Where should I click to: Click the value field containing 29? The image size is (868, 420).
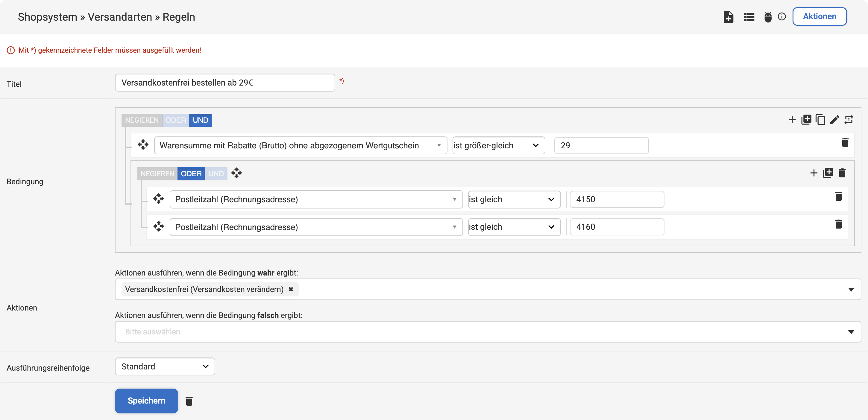[601, 145]
